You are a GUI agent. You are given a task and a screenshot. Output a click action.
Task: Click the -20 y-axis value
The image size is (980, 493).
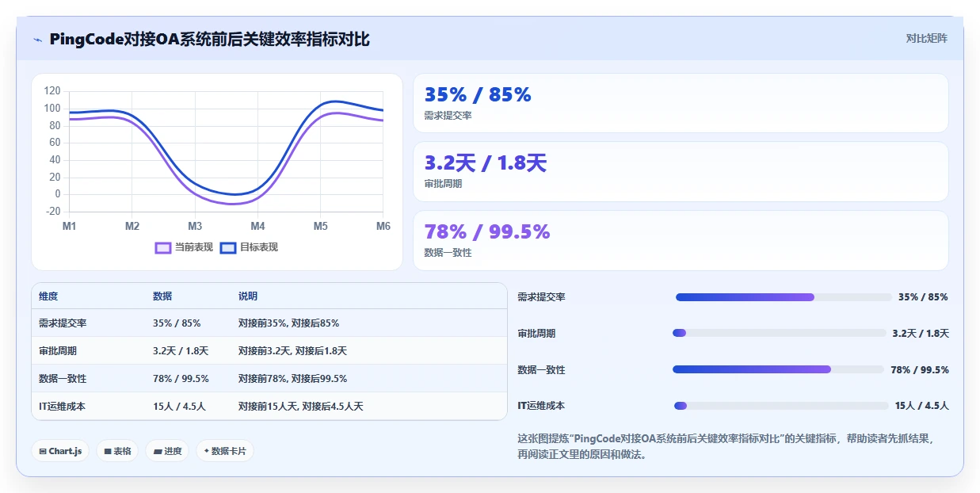(53, 211)
